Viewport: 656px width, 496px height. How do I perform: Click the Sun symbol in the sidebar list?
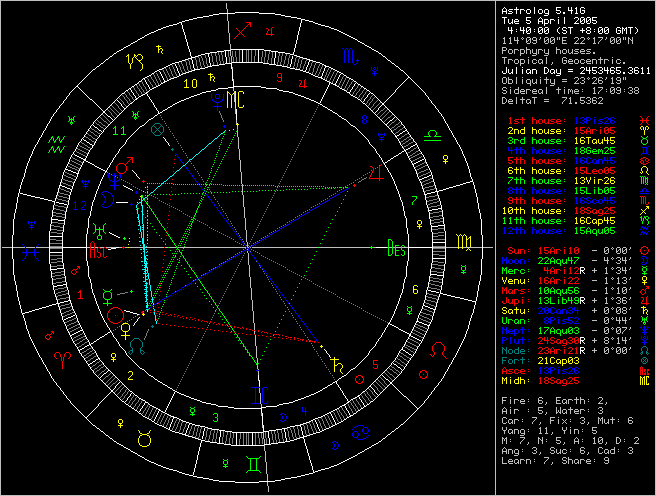tap(646, 249)
